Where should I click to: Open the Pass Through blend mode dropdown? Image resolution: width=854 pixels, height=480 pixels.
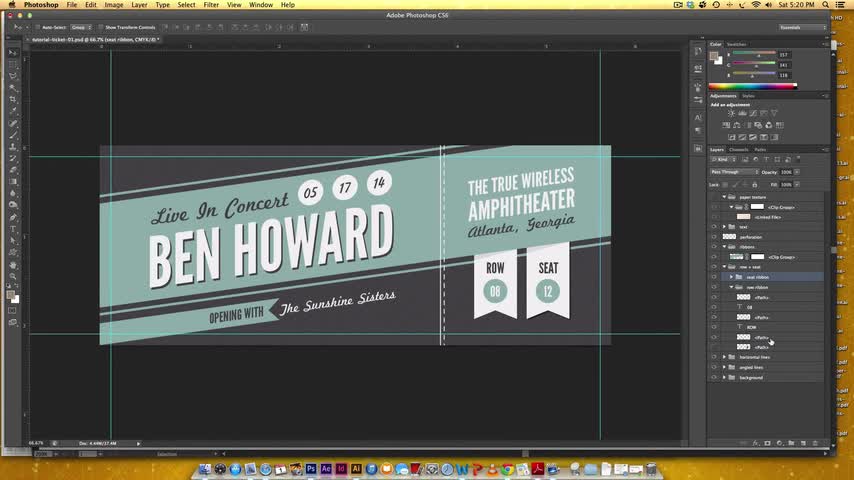tap(734, 172)
